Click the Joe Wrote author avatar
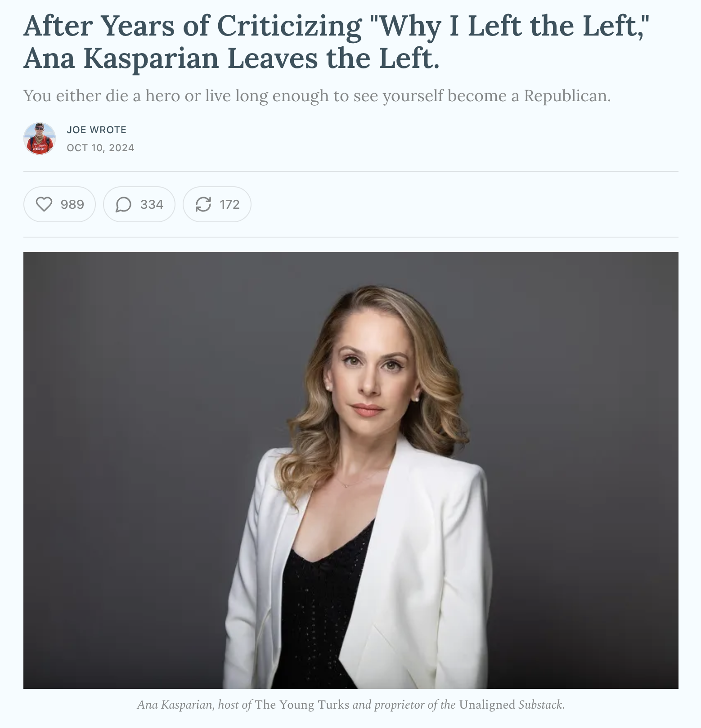This screenshot has height=728, width=701. [40, 139]
